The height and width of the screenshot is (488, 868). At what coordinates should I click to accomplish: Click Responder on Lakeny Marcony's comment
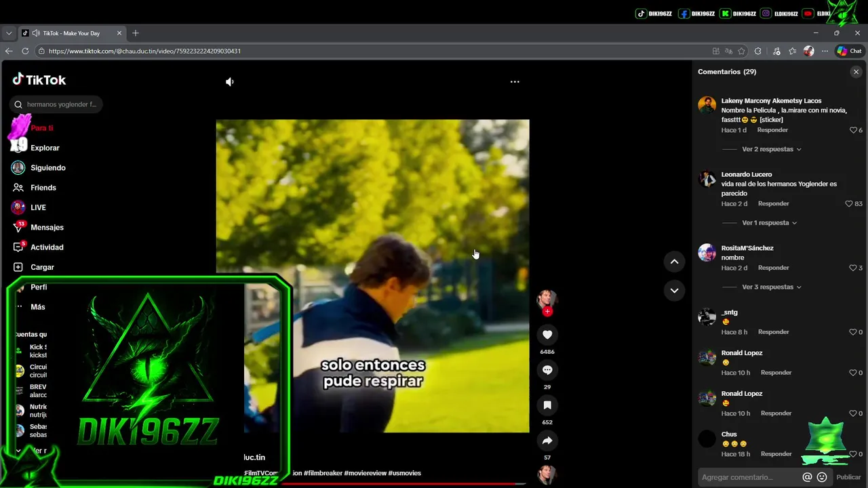[772, 130]
